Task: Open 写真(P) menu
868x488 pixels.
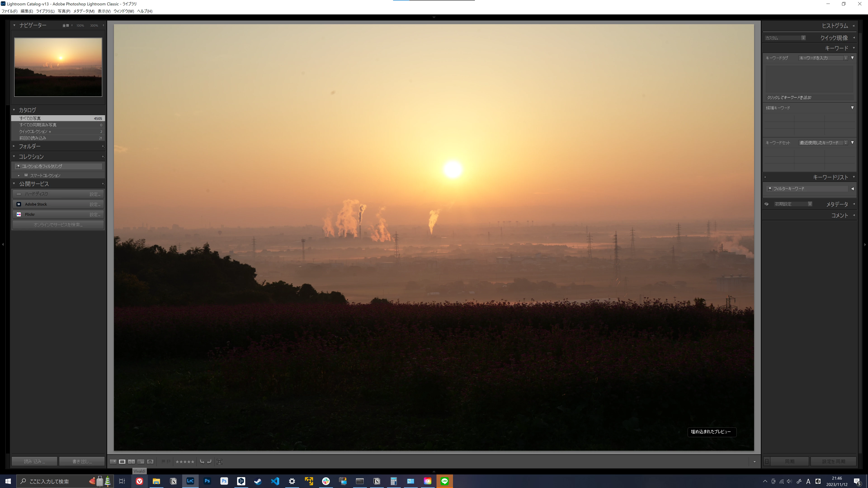Action: (64, 11)
